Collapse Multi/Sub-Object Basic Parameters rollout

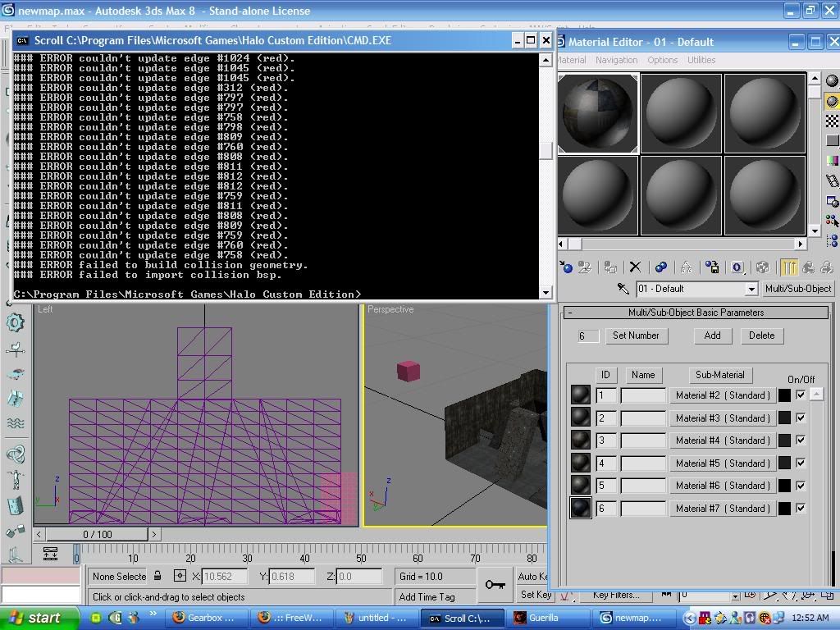pos(696,313)
